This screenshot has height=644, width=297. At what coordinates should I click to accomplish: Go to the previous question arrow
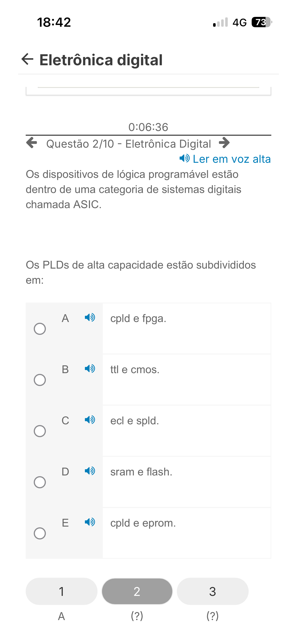pos(32,143)
